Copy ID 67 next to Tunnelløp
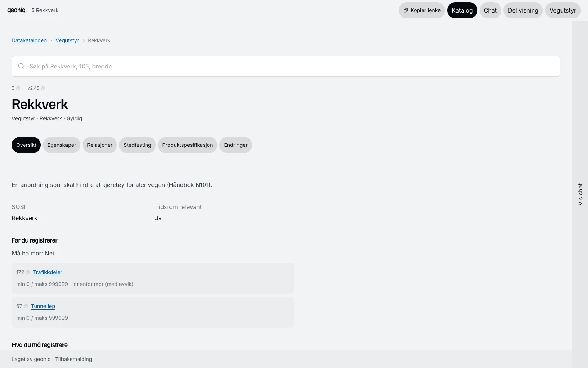The height and width of the screenshot is (368, 588). [x=26, y=306]
